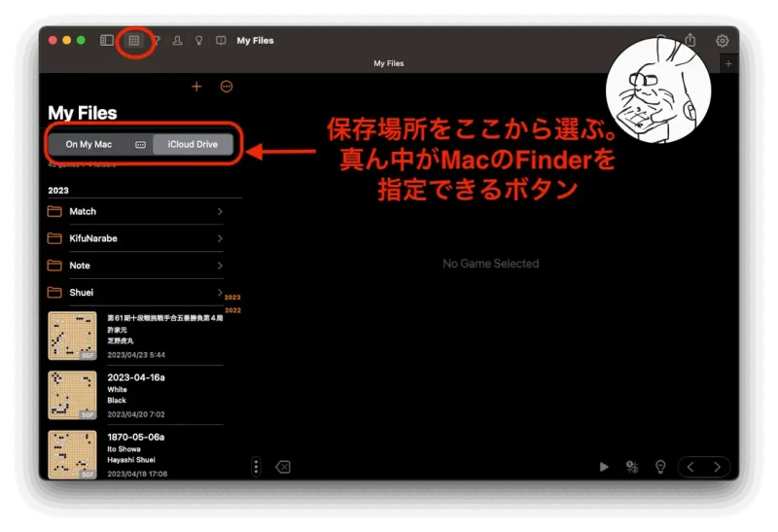Image resolution: width=778 pixels, height=532 pixels.
Task: Open the game thumbnail dated 2023/04/23
Action: pyautogui.click(x=72, y=336)
